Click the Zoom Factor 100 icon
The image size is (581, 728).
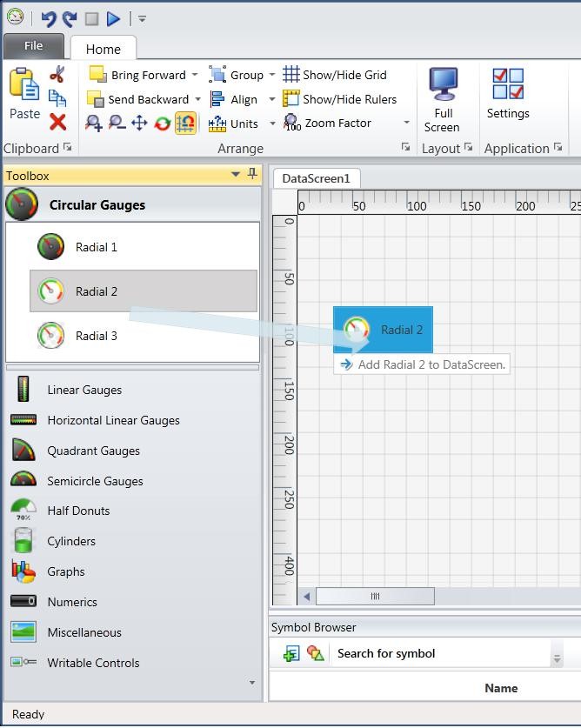(x=292, y=123)
